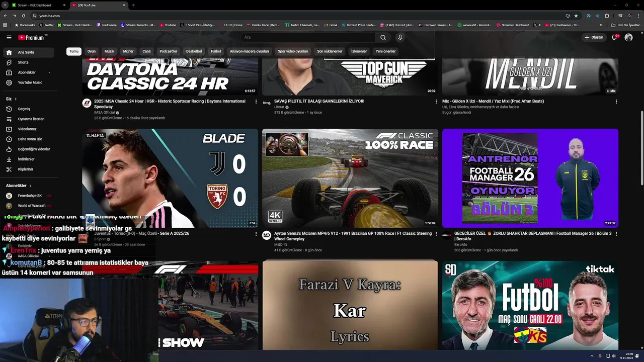Image resolution: width=644 pixels, height=362 pixels.
Task: Open Farazi V Kayra Kar Lyrics thumbnail
Action: [350, 305]
